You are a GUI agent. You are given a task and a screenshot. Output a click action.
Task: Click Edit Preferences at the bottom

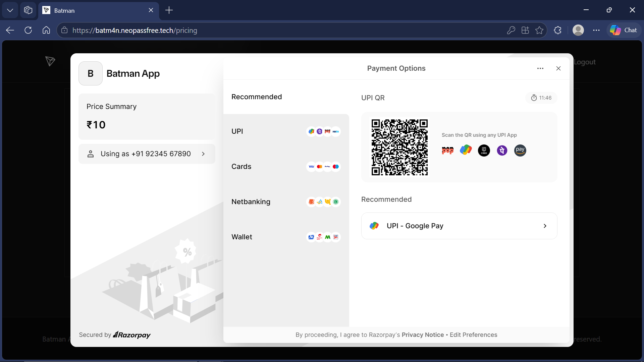tap(473, 335)
